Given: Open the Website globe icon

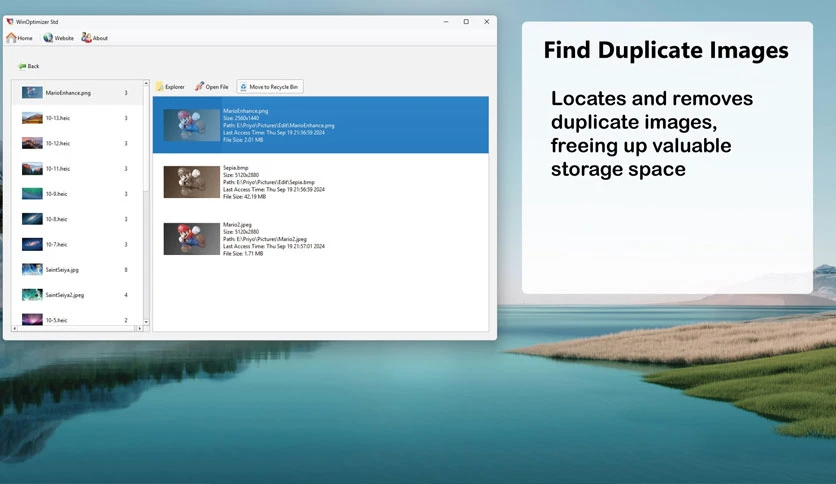Looking at the screenshot, I should (48, 38).
